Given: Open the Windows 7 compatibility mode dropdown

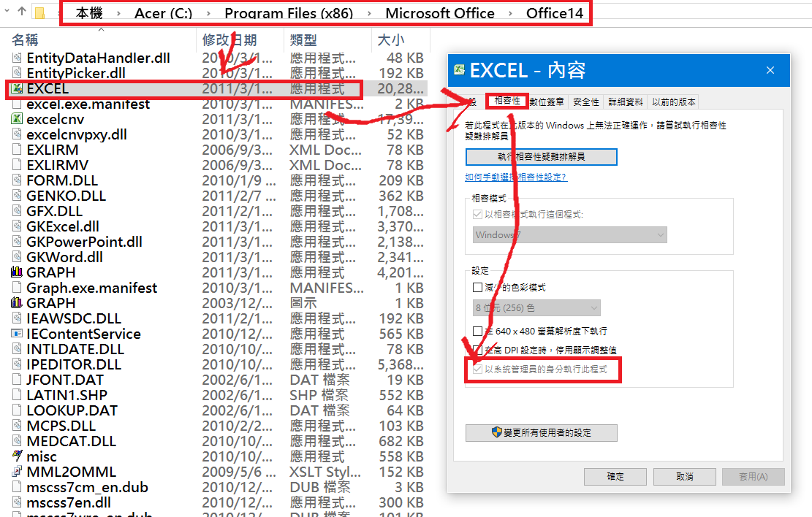Looking at the screenshot, I should pyautogui.click(x=569, y=235).
